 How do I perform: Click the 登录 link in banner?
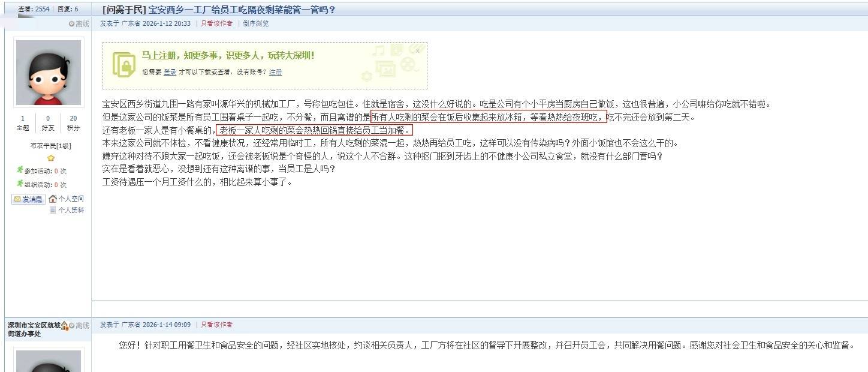[x=170, y=72]
